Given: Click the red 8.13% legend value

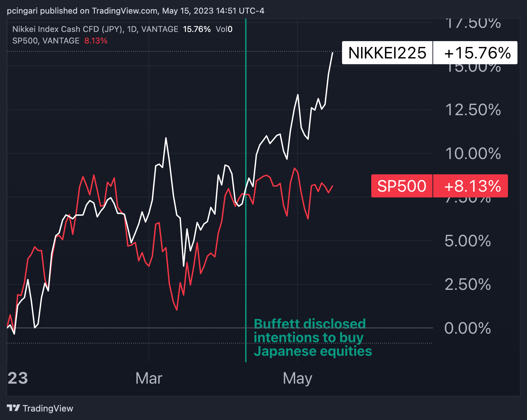Looking at the screenshot, I should click(96, 41).
